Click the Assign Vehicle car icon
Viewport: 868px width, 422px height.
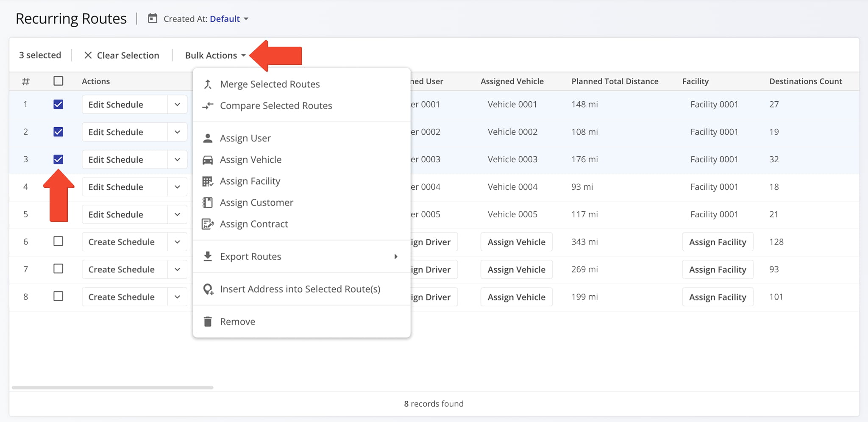click(x=208, y=159)
